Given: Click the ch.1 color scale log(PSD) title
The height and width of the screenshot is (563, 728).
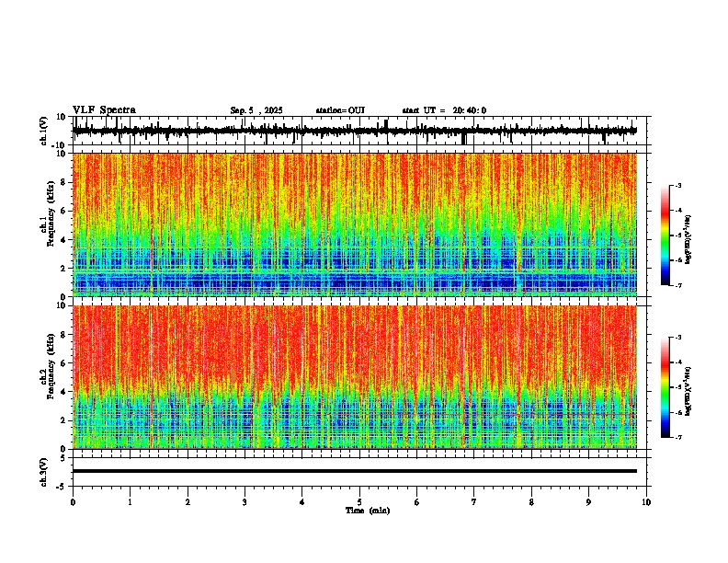Looking at the screenshot, I should pyautogui.click(x=688, y=239).
